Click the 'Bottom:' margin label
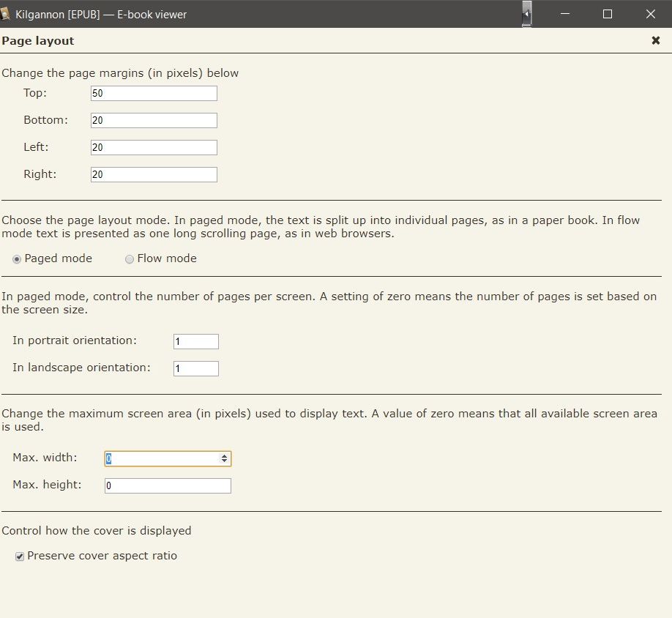Screen dimensions: 672x618 (x=46, y=120)
